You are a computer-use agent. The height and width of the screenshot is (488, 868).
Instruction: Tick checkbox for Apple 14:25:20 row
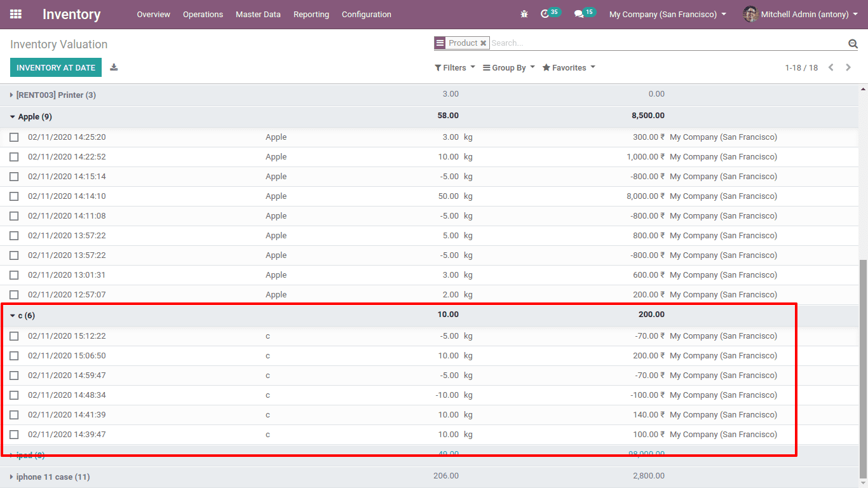pos(14,137)
